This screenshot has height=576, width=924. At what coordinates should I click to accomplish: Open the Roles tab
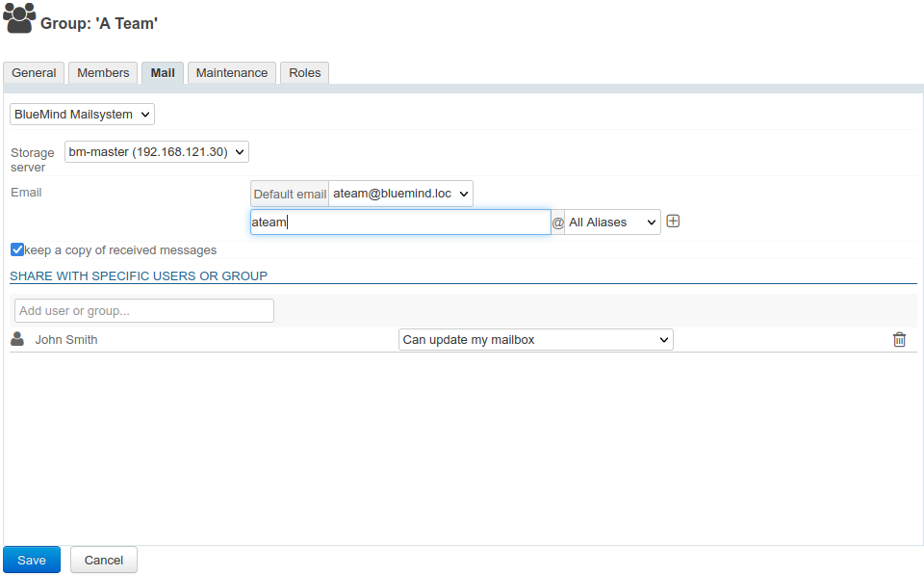click(x=305, y=72)
